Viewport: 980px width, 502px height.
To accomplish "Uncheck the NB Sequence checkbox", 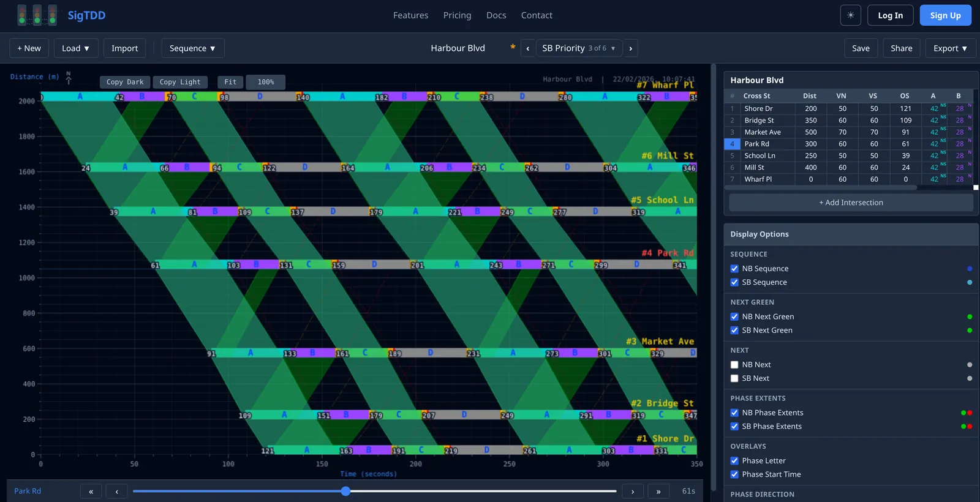I will [734, 269].
